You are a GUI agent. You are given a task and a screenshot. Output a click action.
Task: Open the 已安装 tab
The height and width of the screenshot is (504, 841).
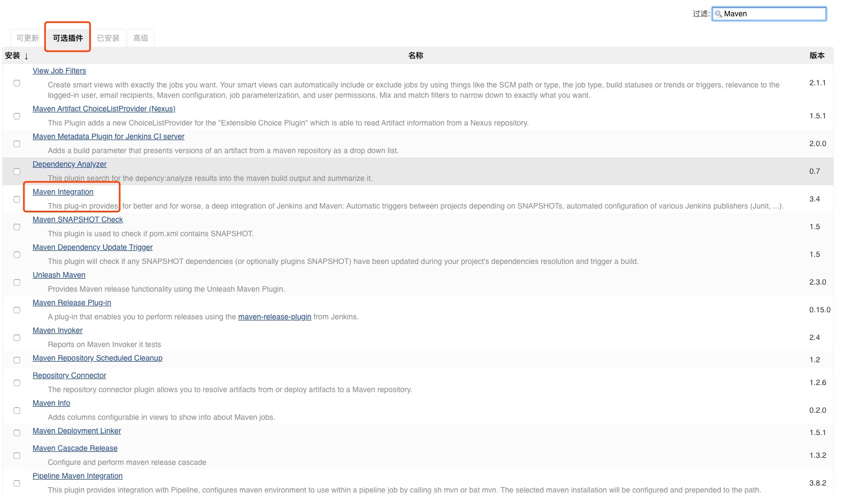[108, 38]
